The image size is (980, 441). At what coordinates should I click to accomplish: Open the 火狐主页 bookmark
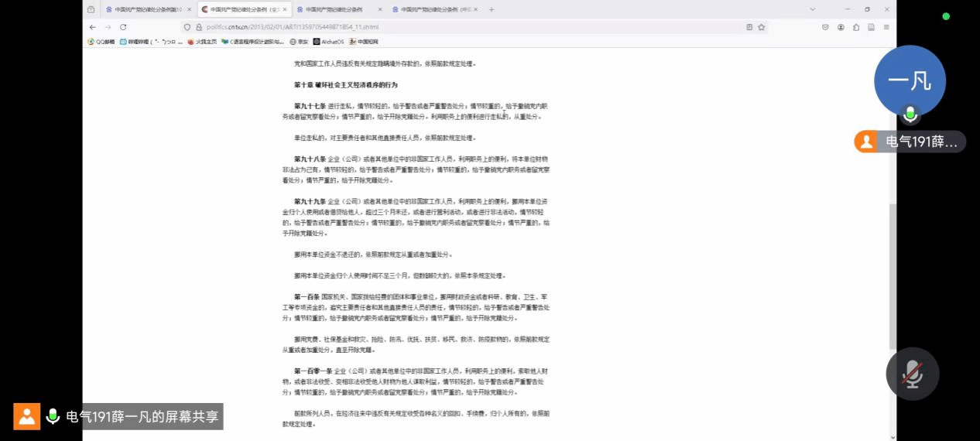[x=202, y=42]
